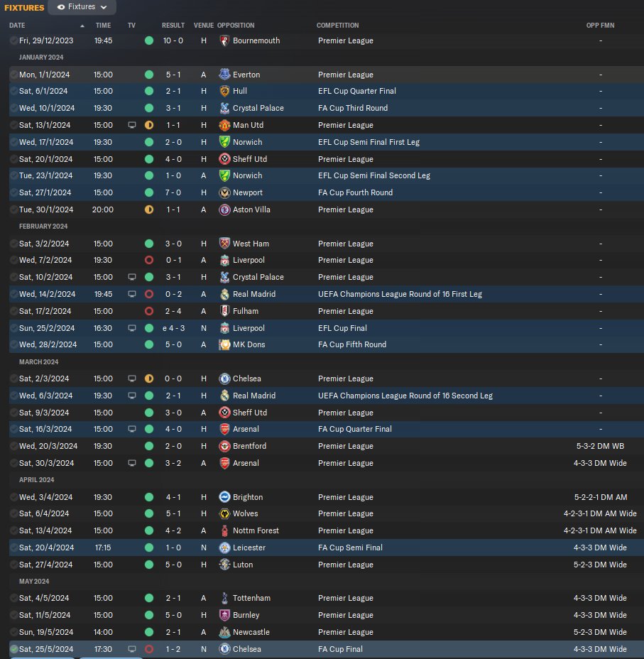Toggle the tick on Sat, 13/1/2024 row

click(x=14, y=125)
